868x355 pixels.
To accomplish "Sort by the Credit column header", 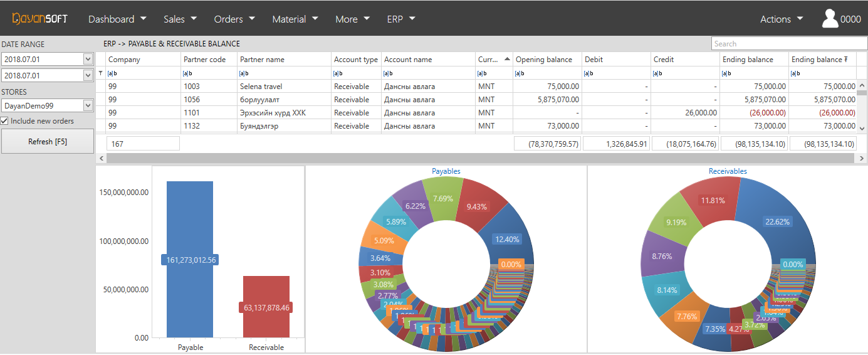I will coord(685,60).
